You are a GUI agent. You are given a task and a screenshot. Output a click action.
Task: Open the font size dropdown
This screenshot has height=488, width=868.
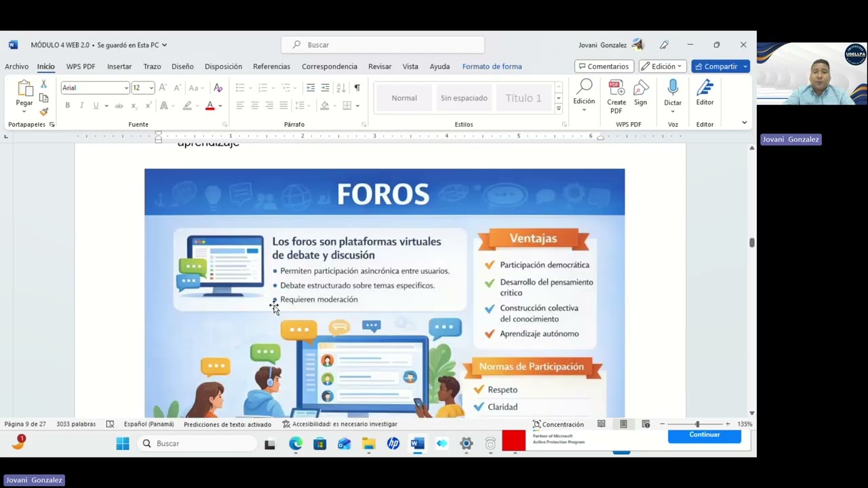click(151, 88)
